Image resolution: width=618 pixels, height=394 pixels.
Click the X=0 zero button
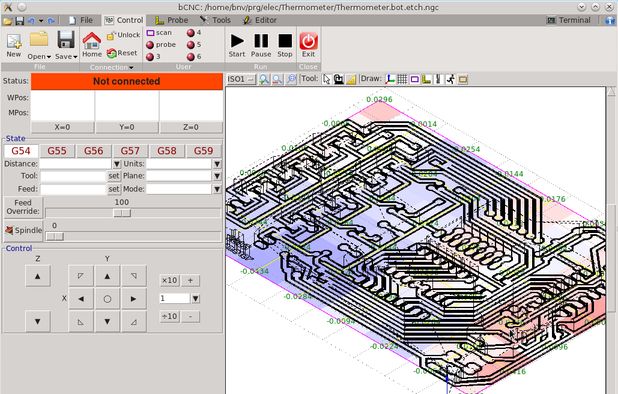coord(62,127)
